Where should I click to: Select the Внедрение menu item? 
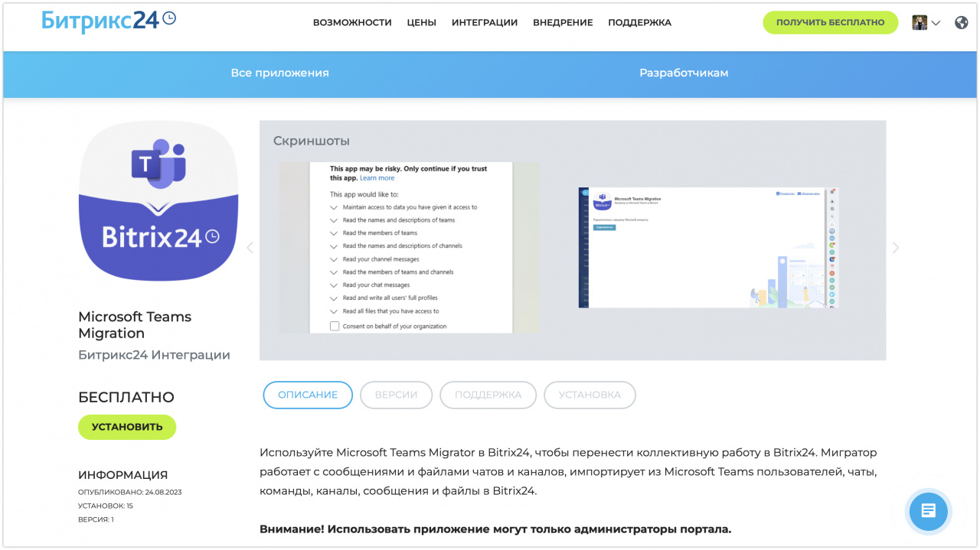point(563,23)
